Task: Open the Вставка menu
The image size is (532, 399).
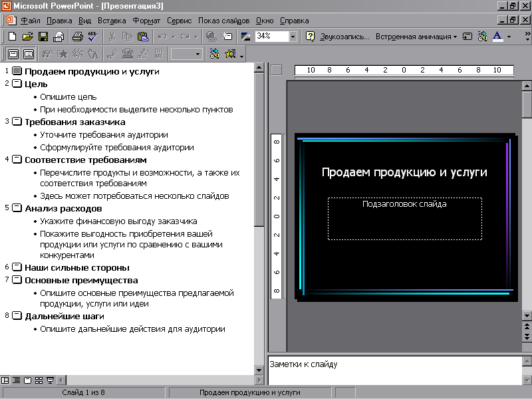Action: coord(111,21)
